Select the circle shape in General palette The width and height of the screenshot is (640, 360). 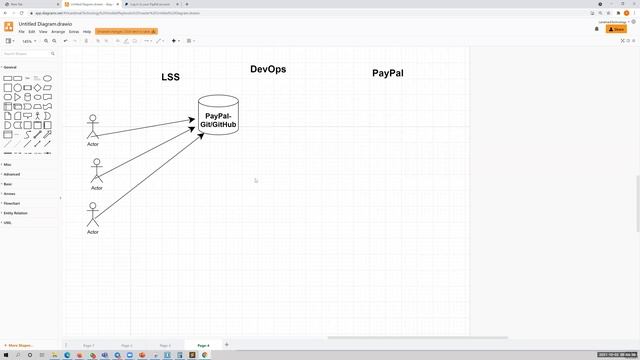coord(18,88)
